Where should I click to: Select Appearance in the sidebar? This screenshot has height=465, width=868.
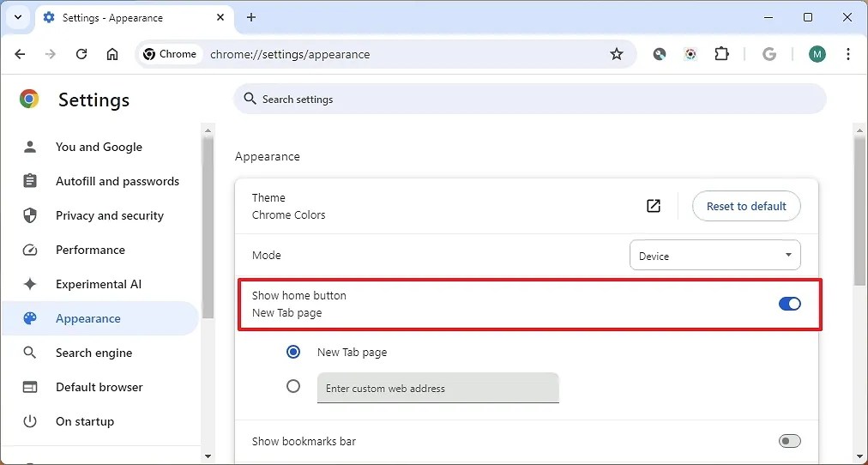[x=100, y=318]
